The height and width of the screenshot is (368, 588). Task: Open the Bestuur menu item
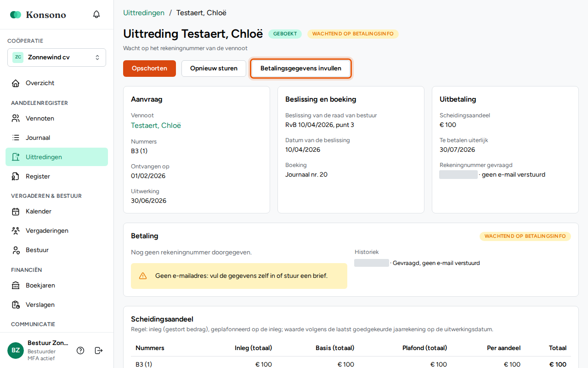57,250
